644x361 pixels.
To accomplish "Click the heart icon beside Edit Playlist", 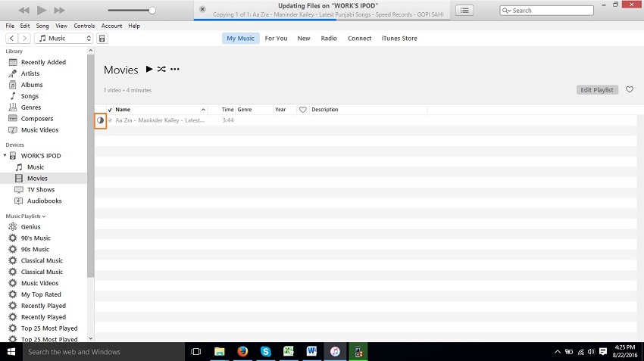I will (x=629, y=89).
